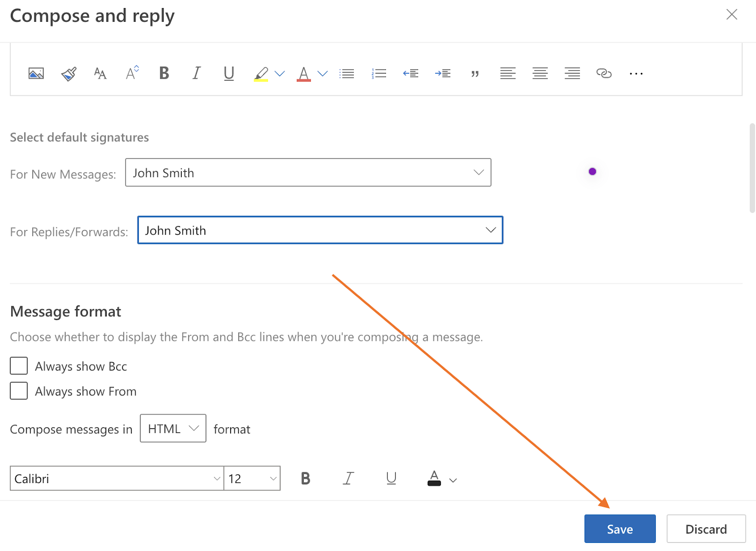
Task: Open the Calibri font family dropdown
Action: (x=117, y=478)
